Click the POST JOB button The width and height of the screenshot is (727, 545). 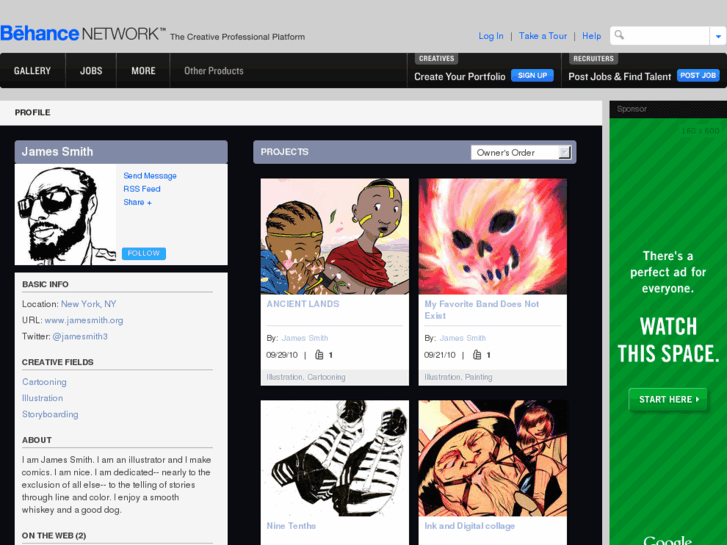[698, 76]
